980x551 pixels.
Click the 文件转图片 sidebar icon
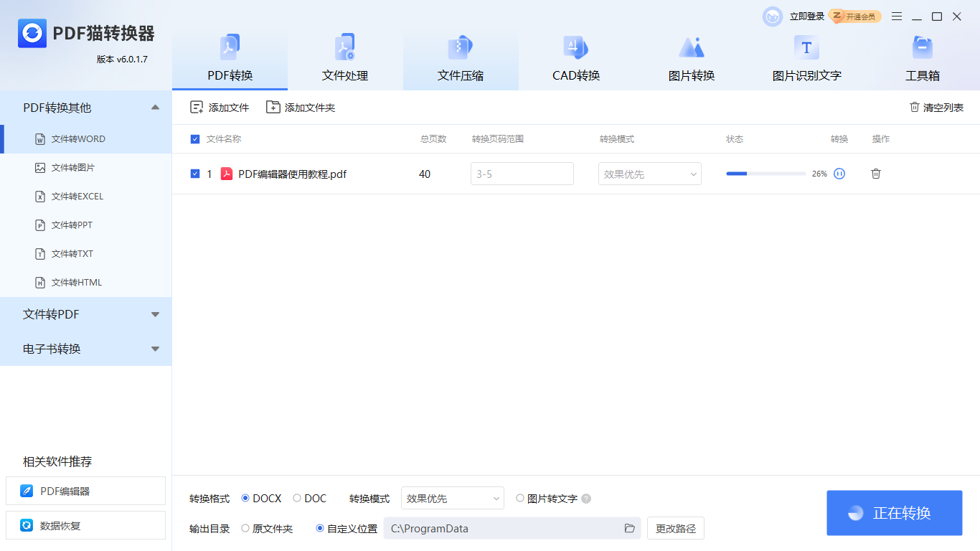40,168
